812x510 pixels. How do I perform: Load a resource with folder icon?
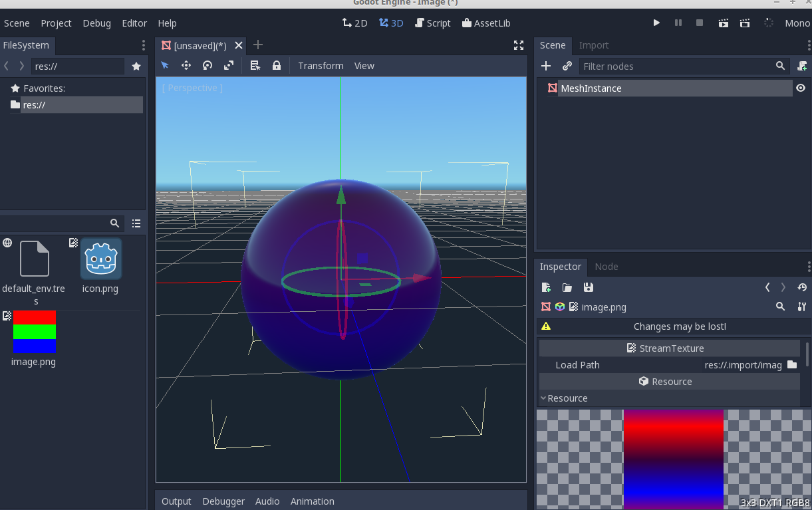pyautogui.click(x=567, y=287)
